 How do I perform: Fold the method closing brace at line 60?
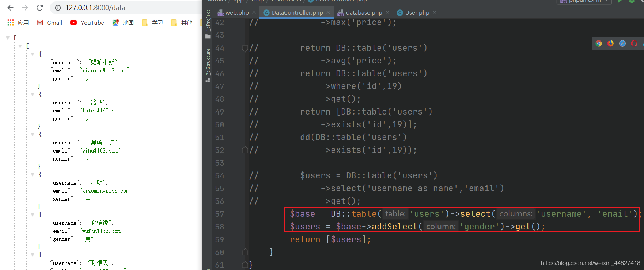[245, 252]
